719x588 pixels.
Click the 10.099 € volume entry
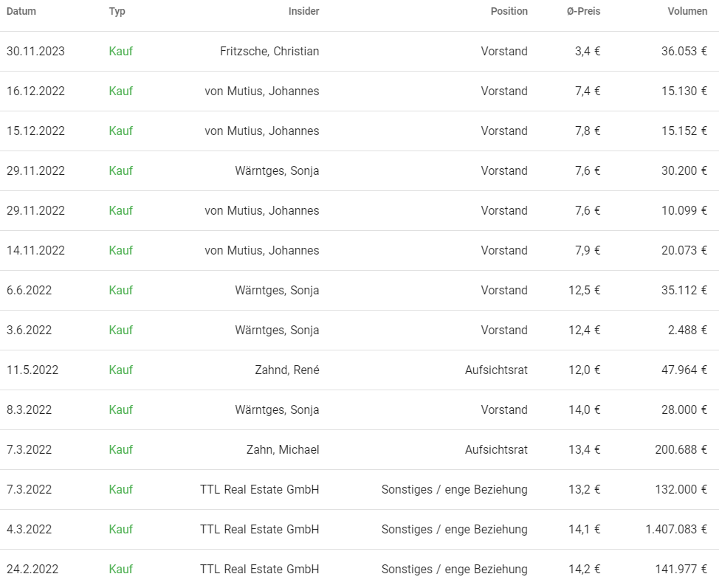(x=684, y=211)
